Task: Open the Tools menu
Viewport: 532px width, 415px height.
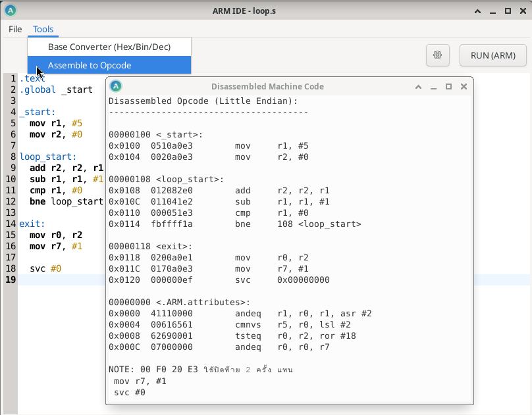Action: coord(43,29)
